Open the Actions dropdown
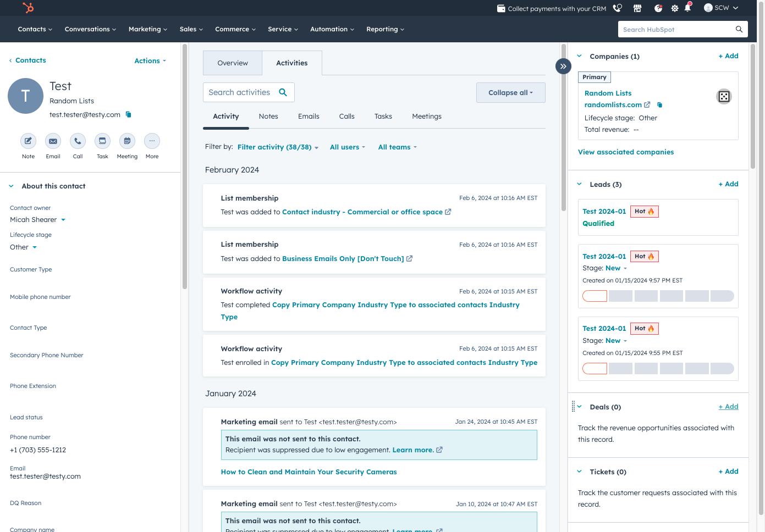Image resolution: width=765 pixels, height=532 pixels. coord(150,61)
